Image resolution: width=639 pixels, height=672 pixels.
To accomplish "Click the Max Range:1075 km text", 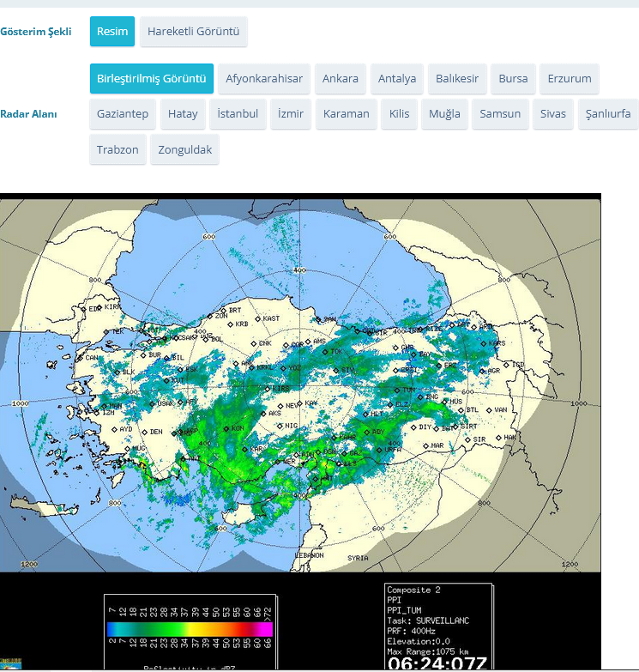I will [428, 651].
